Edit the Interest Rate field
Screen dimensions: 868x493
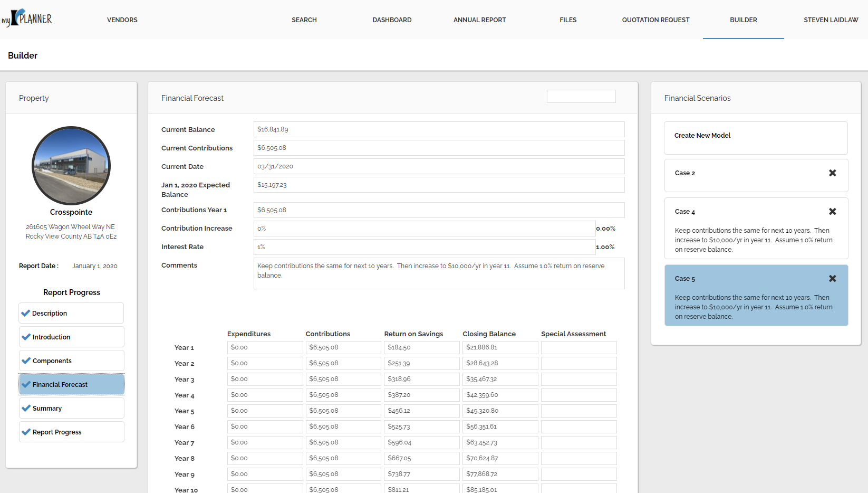[x=425, y=247]
